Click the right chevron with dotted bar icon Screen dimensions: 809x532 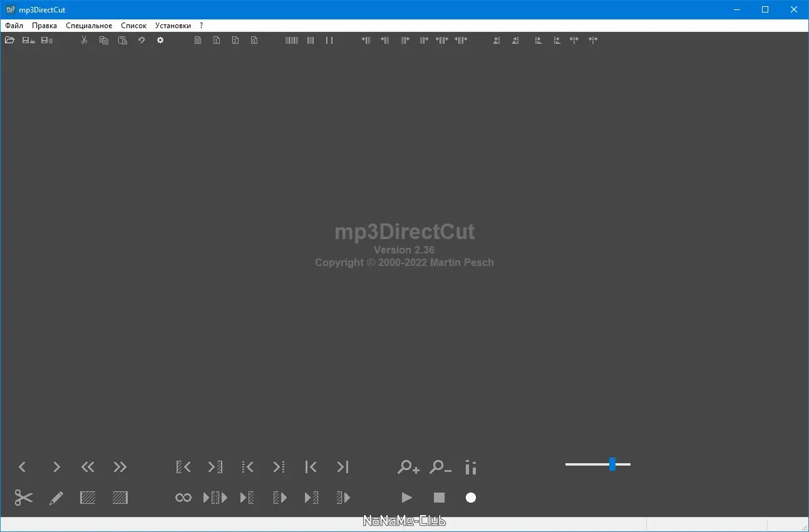279,467
